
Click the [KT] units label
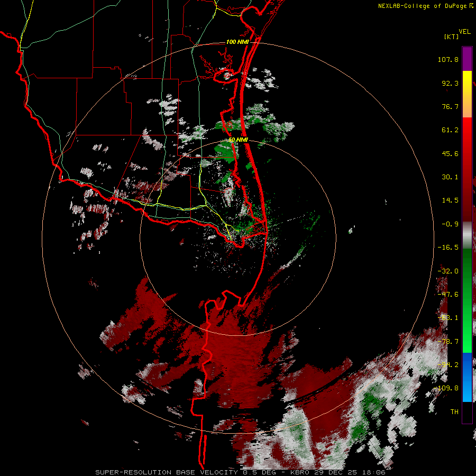pos(451,36)
